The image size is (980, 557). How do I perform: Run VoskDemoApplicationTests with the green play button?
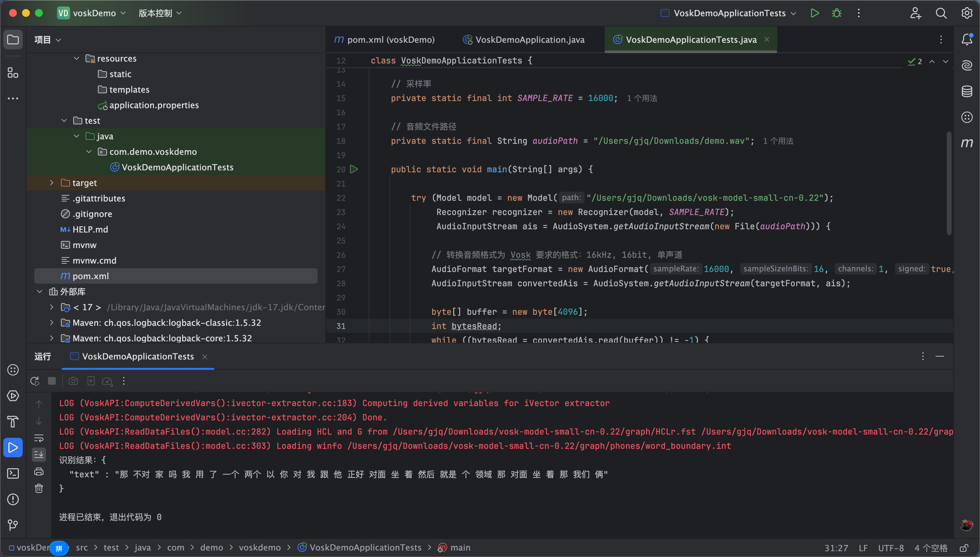pos(815,13)
